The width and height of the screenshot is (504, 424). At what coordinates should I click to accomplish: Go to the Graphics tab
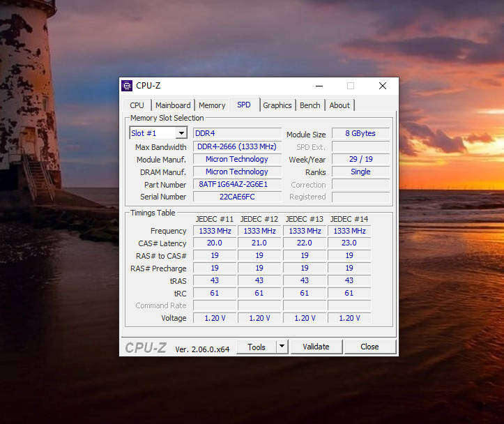(x=277, y=105)
